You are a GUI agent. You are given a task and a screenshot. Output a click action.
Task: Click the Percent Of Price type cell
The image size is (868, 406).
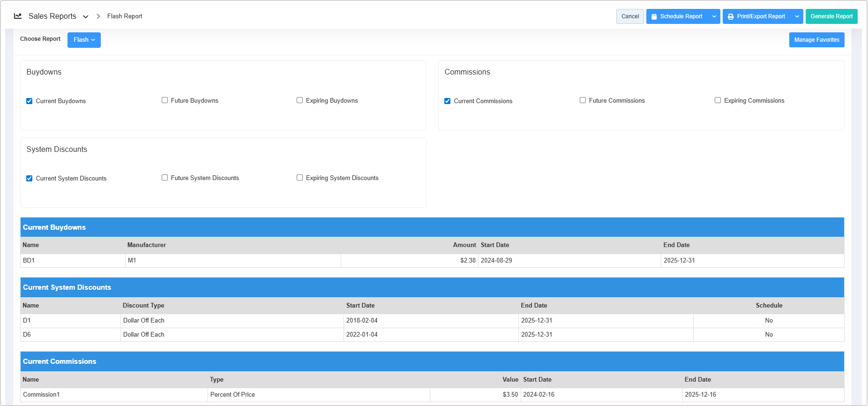coord(319,395)
